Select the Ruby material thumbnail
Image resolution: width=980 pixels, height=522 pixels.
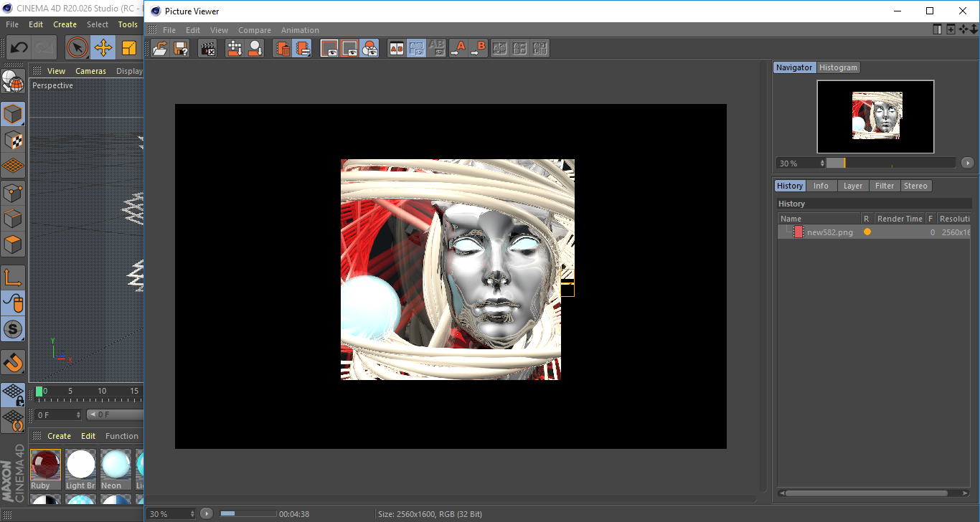pos(45,469)
